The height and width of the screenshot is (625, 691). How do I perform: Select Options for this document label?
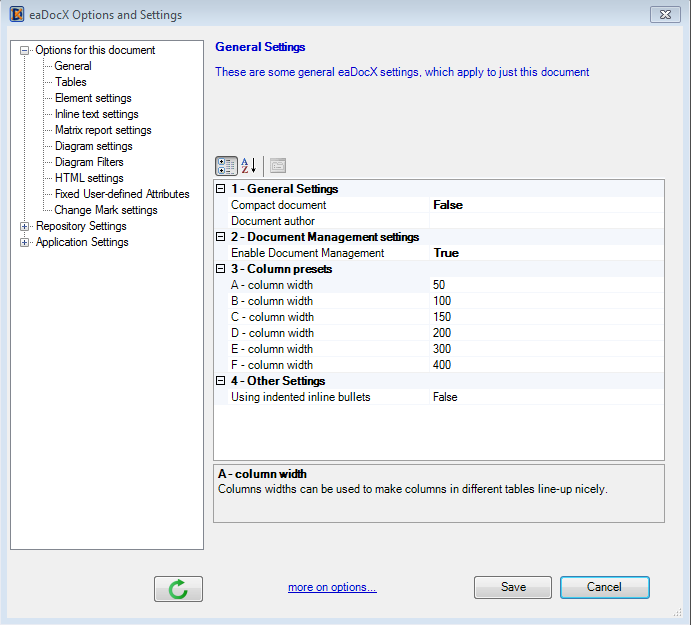95,50
